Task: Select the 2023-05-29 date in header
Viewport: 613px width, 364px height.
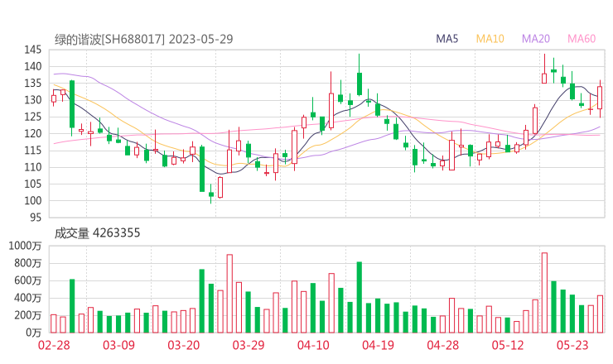Action: [201, 39]
